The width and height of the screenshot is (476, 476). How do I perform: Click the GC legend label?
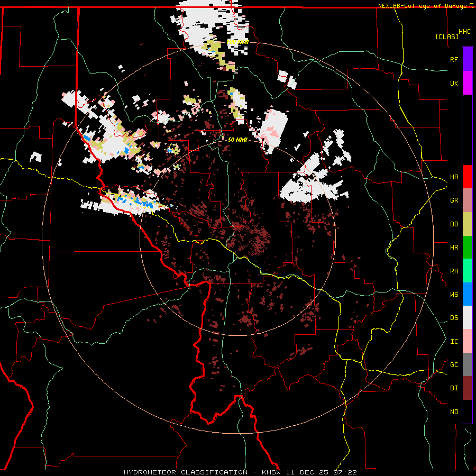click(454, 365)
